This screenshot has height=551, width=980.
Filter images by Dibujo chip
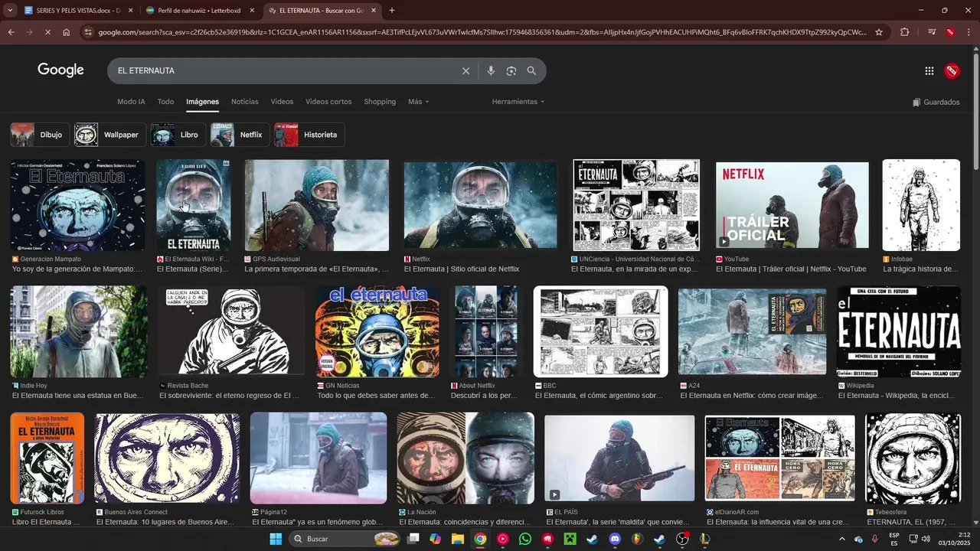(39, 135)
